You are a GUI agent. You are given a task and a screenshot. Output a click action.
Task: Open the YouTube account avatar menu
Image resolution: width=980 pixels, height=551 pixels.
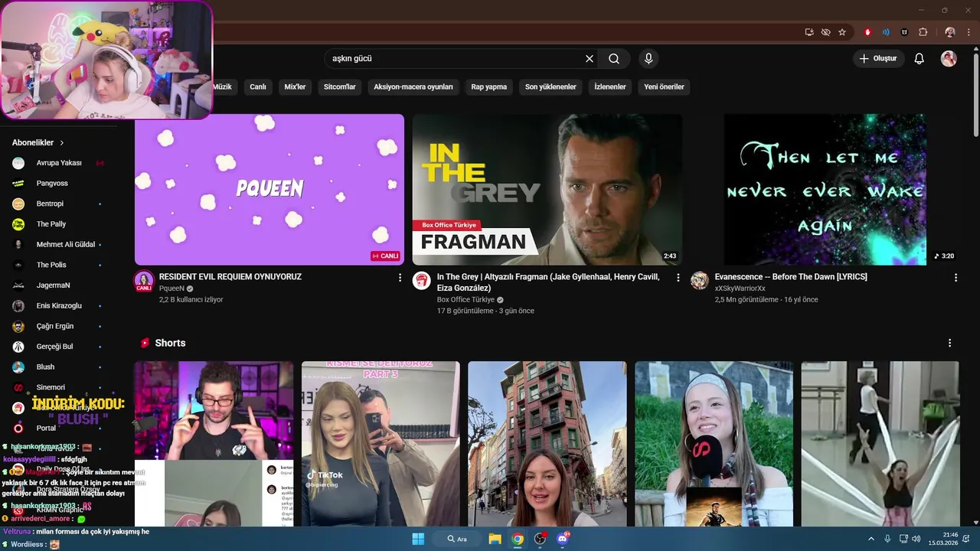coord(949,59)
